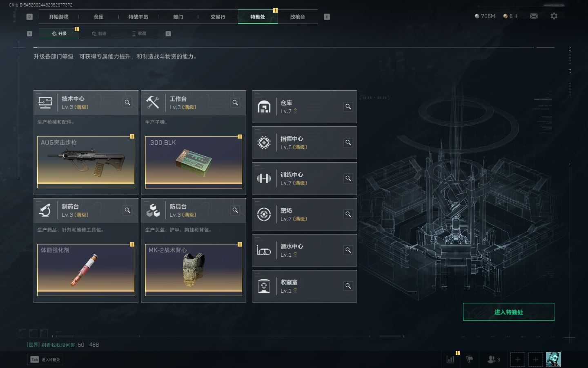Switch to the 改枪台 tab
Viewport: 588px width, 368px height.
pos(297,17)
